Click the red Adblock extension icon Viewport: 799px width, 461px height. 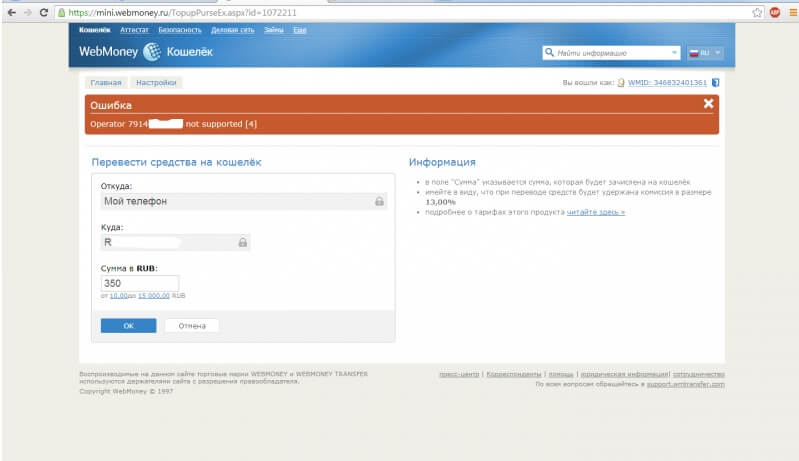pos(775,13)
